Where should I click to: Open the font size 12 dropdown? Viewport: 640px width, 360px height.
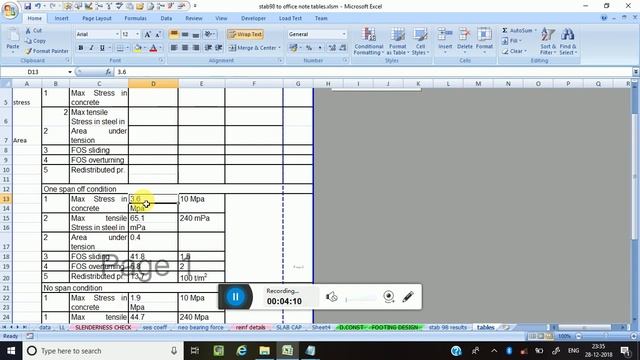138,34
